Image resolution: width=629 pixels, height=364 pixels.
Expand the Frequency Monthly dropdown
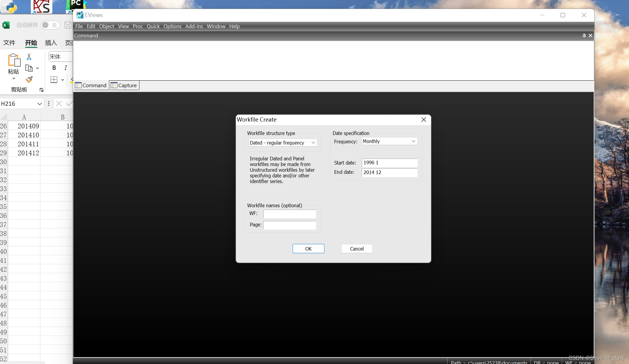pyautogui.click(x=389, y=141)
